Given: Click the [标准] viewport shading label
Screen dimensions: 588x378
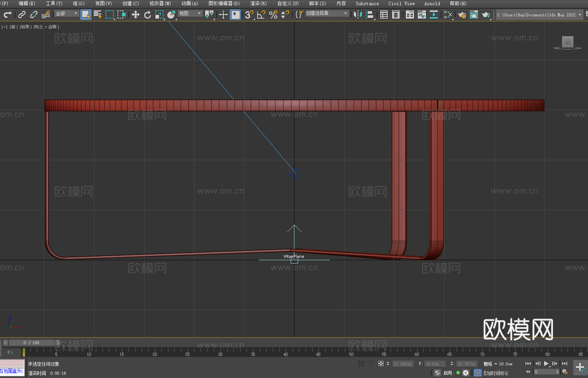Looking at the screenshot, I should click(25, 27).
